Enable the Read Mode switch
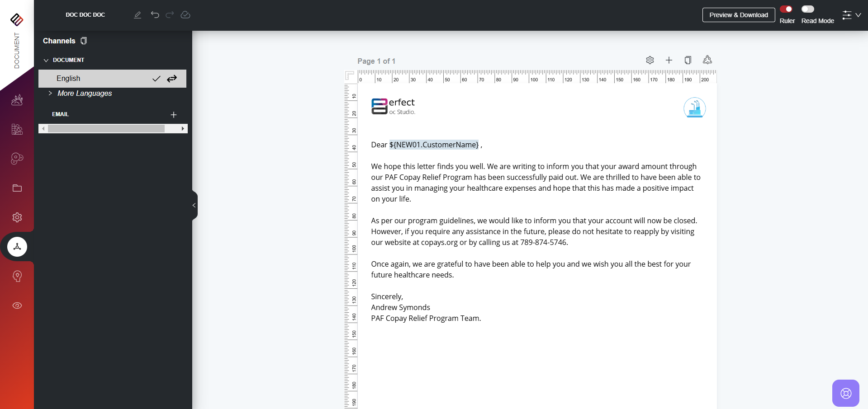Screen dimensions: 868x409 (x=807, y=9)
